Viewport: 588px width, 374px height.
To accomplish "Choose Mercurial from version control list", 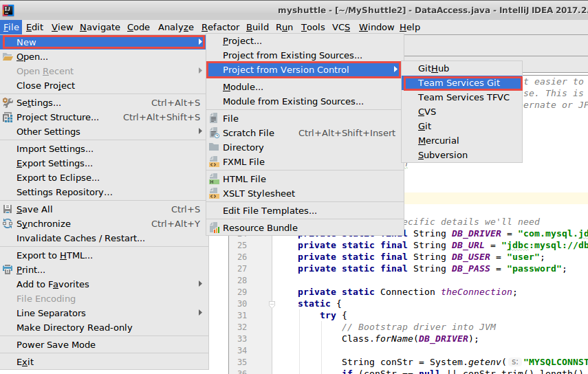I will click(461, 140).
